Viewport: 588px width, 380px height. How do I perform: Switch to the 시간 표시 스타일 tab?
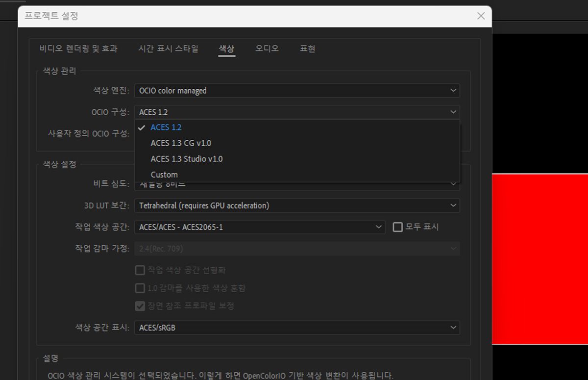point(168,49)
